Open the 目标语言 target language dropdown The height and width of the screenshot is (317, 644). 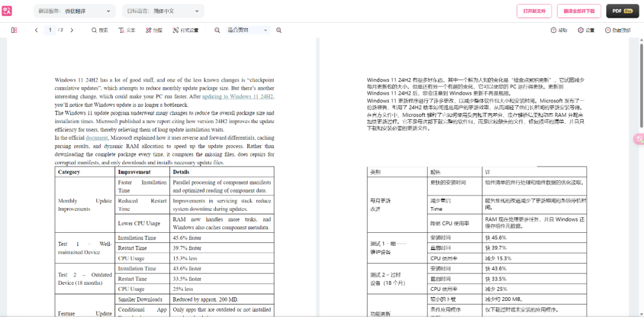[163, 11]
